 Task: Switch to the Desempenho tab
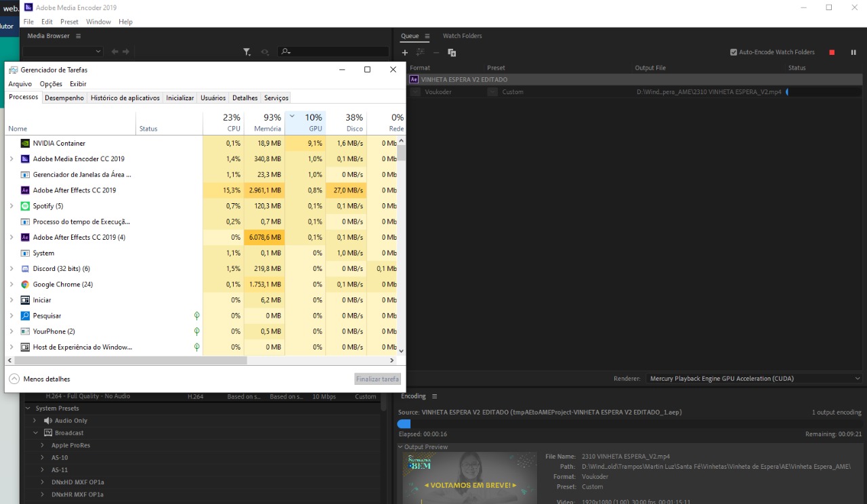click(x=64, y=98)
